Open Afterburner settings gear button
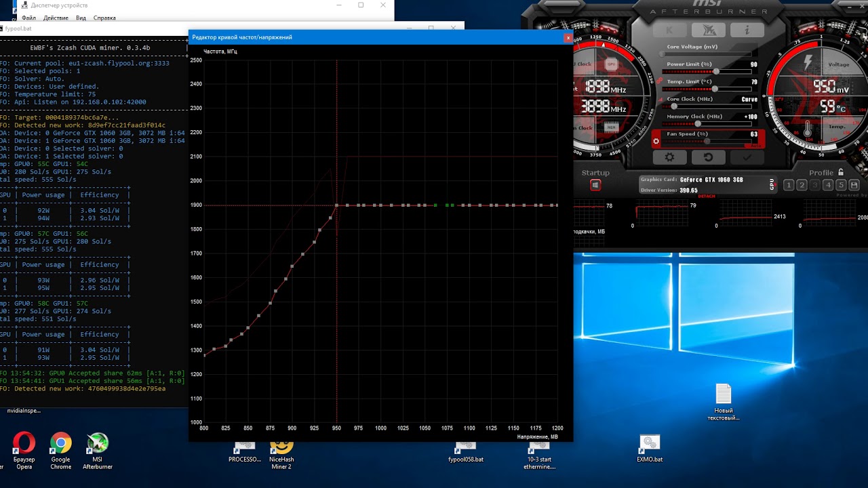The image size is (868, 488). (x=670, y=157)
